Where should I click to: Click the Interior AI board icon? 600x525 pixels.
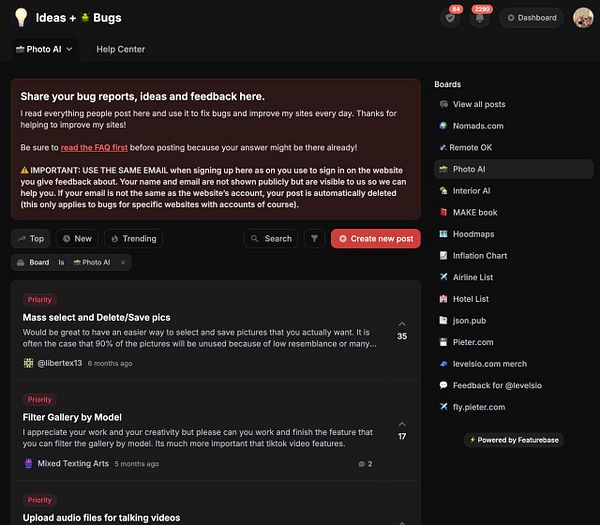pos(443,191)
